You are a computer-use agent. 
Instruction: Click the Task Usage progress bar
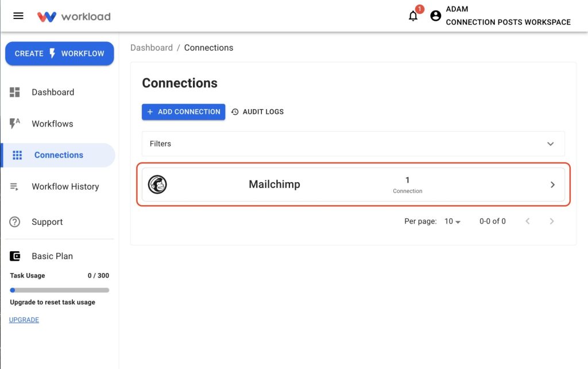click(60, 290)
